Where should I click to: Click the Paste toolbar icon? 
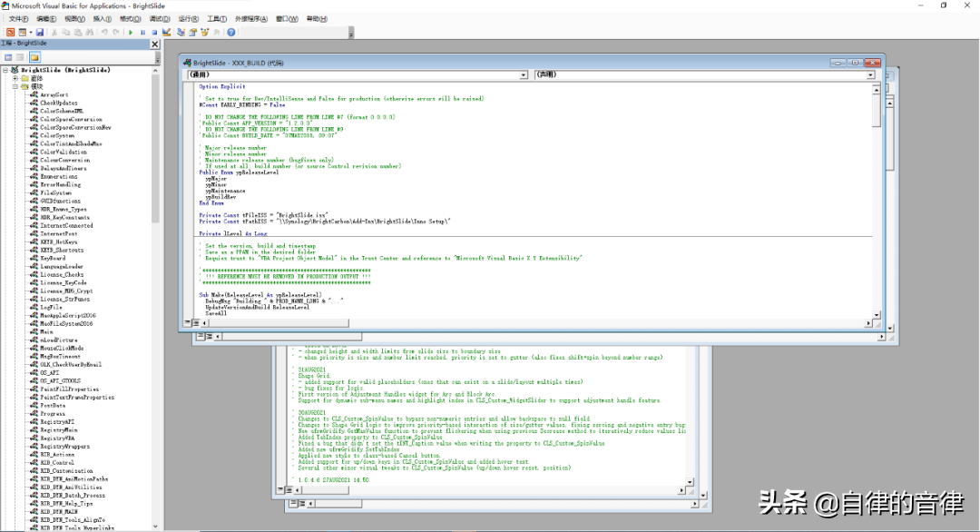click(x=77, y=33)
